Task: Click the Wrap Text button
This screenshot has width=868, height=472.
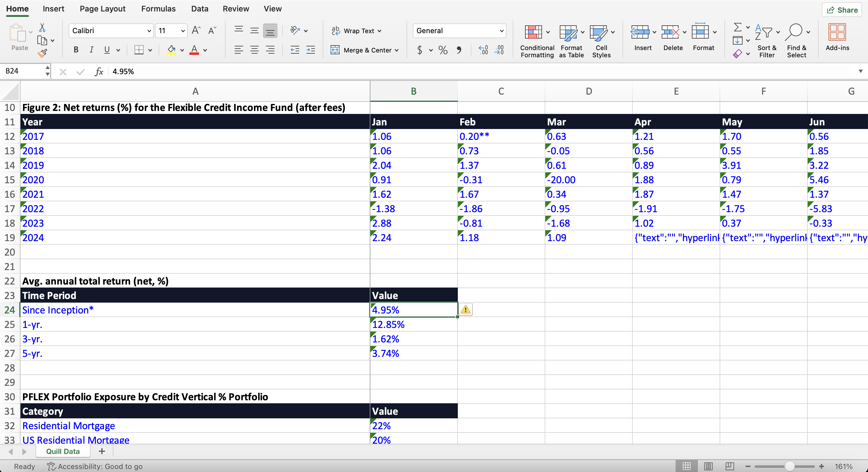Action: (x=356, y=31)
